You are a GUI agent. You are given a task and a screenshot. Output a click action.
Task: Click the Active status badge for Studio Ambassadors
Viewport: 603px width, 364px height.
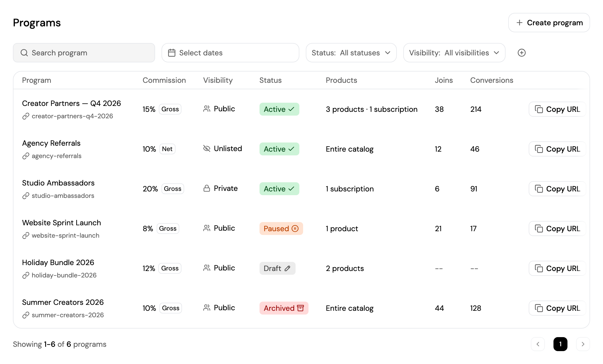(x=279, y=189)
